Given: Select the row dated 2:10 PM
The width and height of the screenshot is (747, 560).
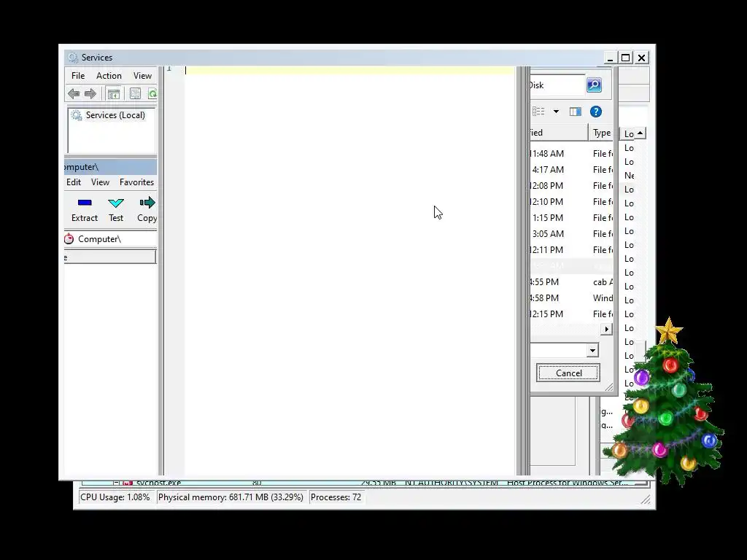Looking at the screenshot, I should click(x=572, y=202).
